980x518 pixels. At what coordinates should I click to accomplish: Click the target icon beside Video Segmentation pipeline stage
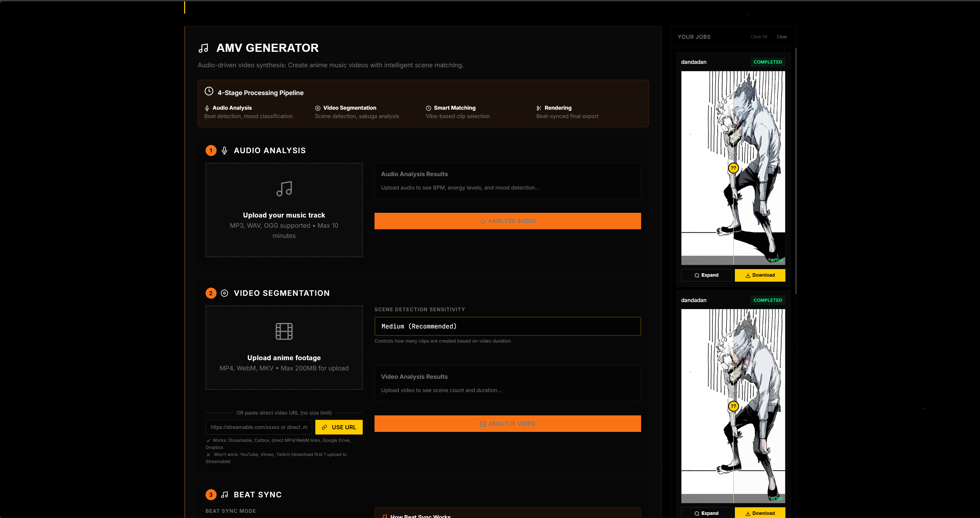coord(318,108)
